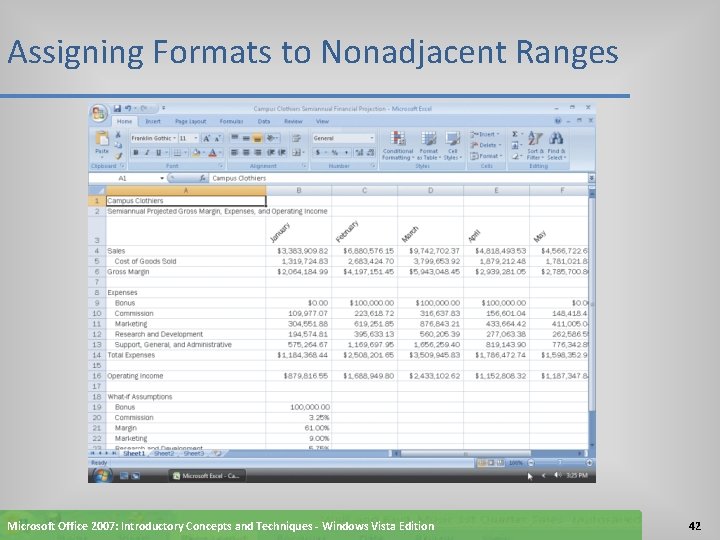The image size is (720, 540).
Task: Click the Cut scissors icon
Action: pyautogui.click(x=118, y=135)
